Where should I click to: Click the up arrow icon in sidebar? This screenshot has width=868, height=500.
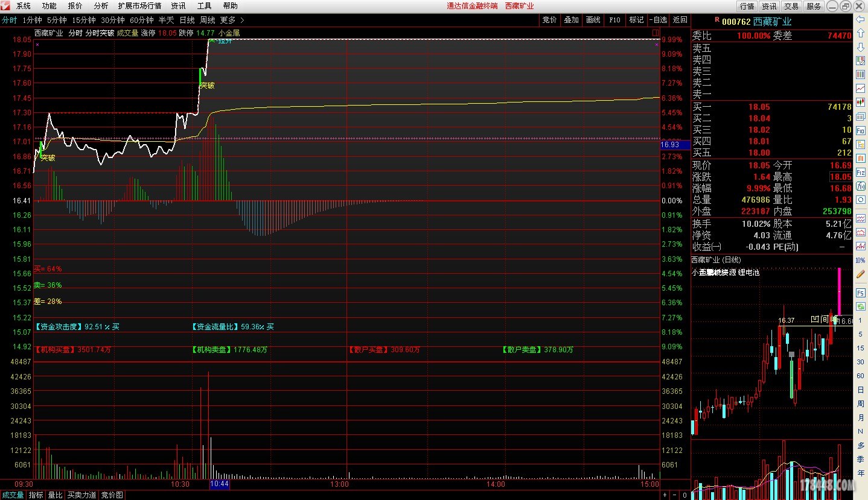(860, 33)
